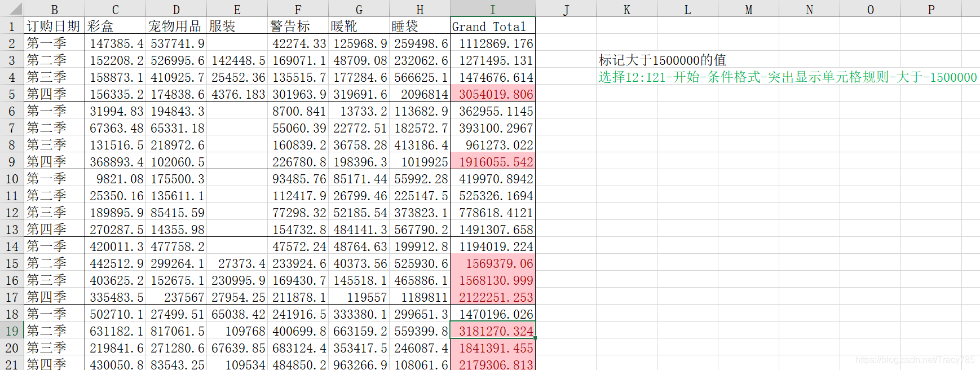Select row 12 header
This screenshot has height=370, width=980.
click(x=12, y=212)
